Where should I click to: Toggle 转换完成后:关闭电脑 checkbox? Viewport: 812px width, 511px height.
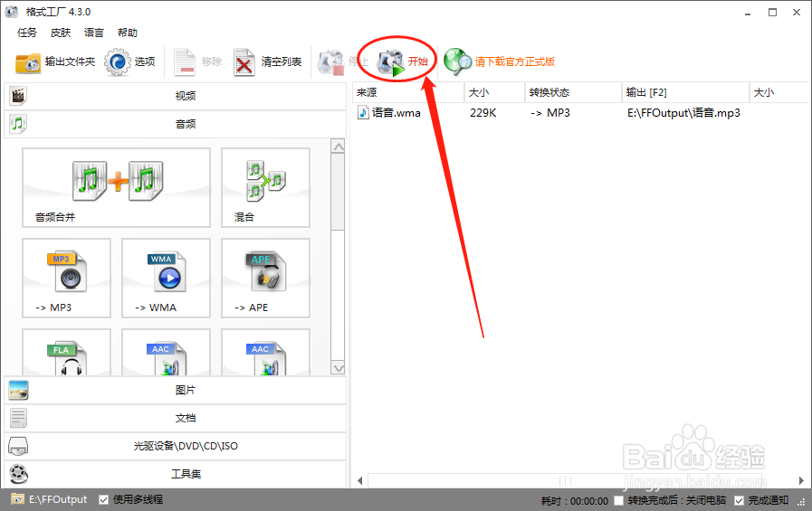(x=618, y=500)
